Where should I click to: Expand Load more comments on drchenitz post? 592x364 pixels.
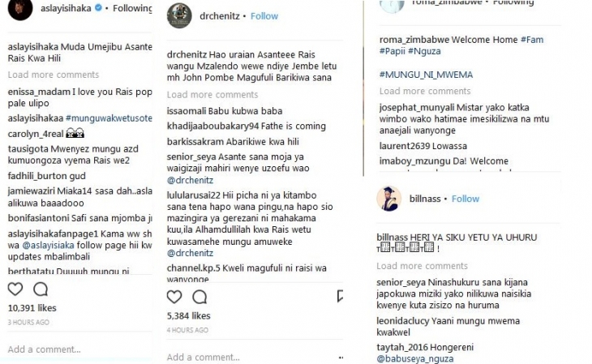pos(212,95)
